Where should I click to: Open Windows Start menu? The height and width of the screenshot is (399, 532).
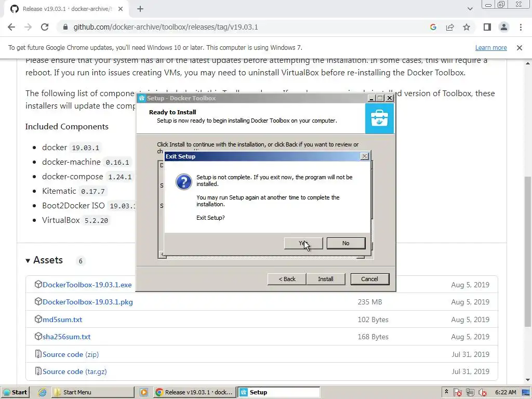point(15,392)
